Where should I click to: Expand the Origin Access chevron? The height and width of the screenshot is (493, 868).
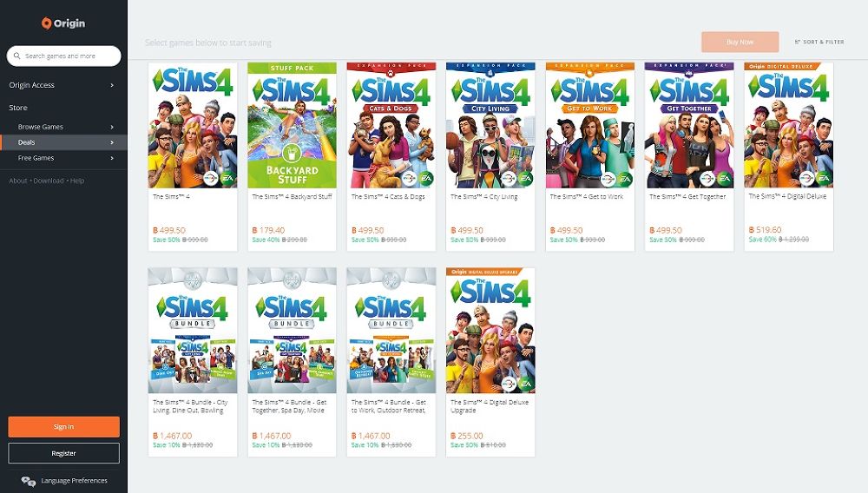coord(112,85)
